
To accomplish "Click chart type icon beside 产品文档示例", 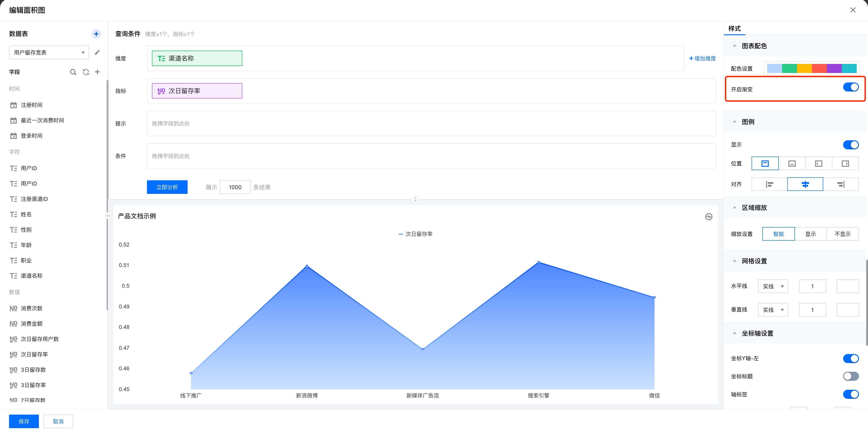I will pyautogui.click(x=709, y=216).
